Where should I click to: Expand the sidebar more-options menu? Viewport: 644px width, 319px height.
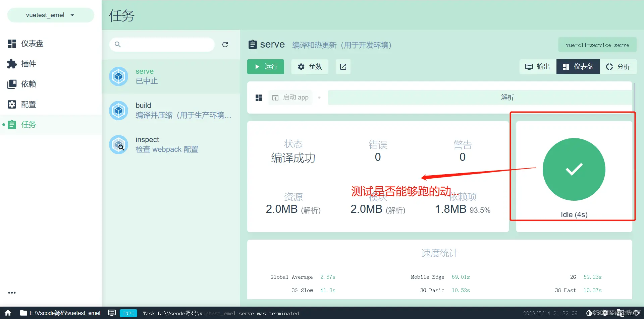click(12, 292)
